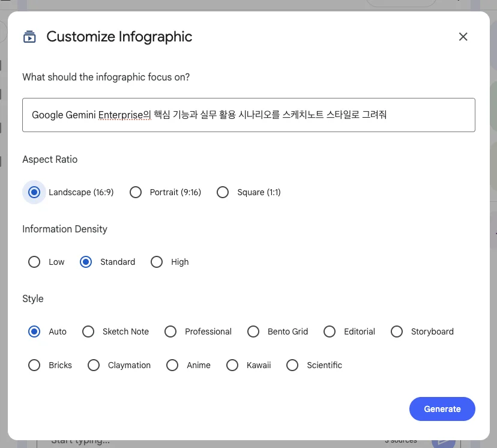Choose the Anime style
Viewport: 497px width, 448px height.
(172, 365)
